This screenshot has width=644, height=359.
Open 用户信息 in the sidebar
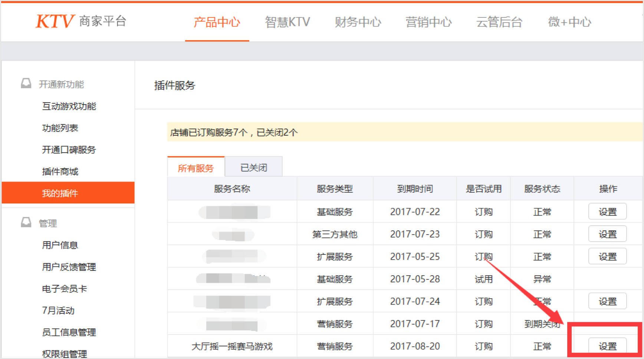(60, 245)
